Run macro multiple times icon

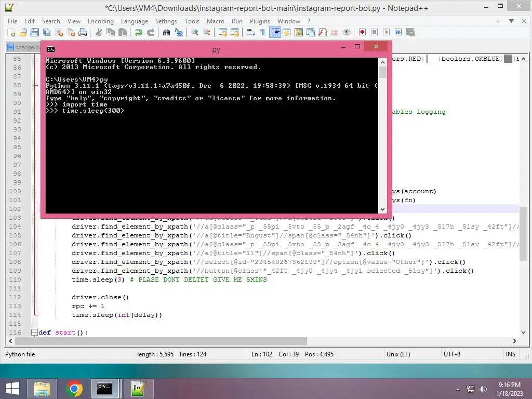(x=398, y=32)
